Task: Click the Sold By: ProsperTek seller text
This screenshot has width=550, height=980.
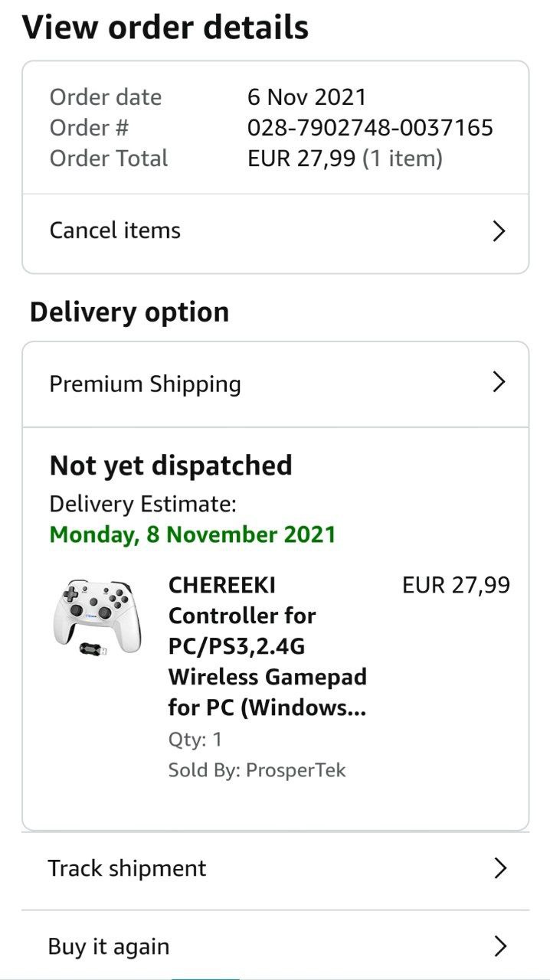Action: [x=257, y=770]
